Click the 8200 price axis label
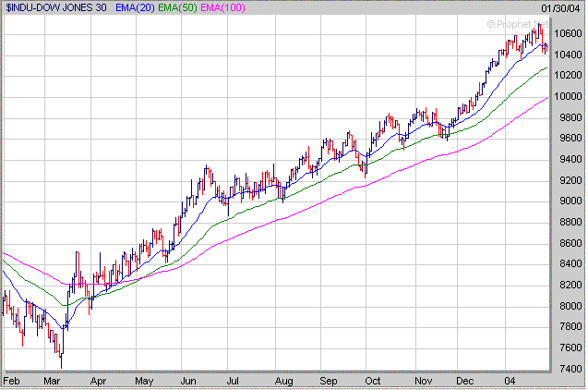This screenshot has width=588, height=390. tap(570, 285)
